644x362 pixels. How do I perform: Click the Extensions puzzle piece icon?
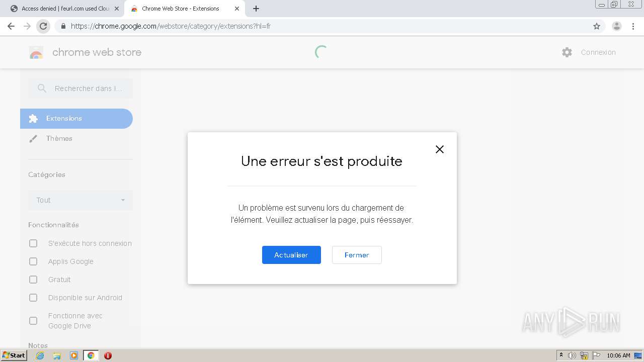coord(33,119)
